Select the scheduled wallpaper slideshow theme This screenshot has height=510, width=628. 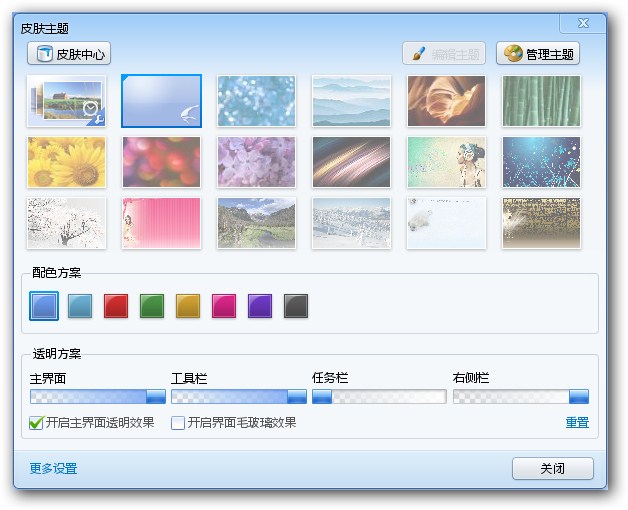click(x=66, y=101)
